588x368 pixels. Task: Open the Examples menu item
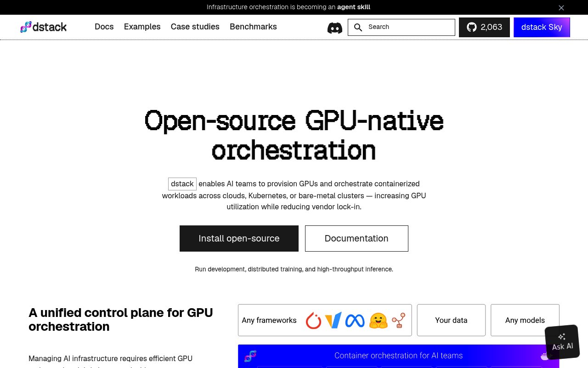142,27
